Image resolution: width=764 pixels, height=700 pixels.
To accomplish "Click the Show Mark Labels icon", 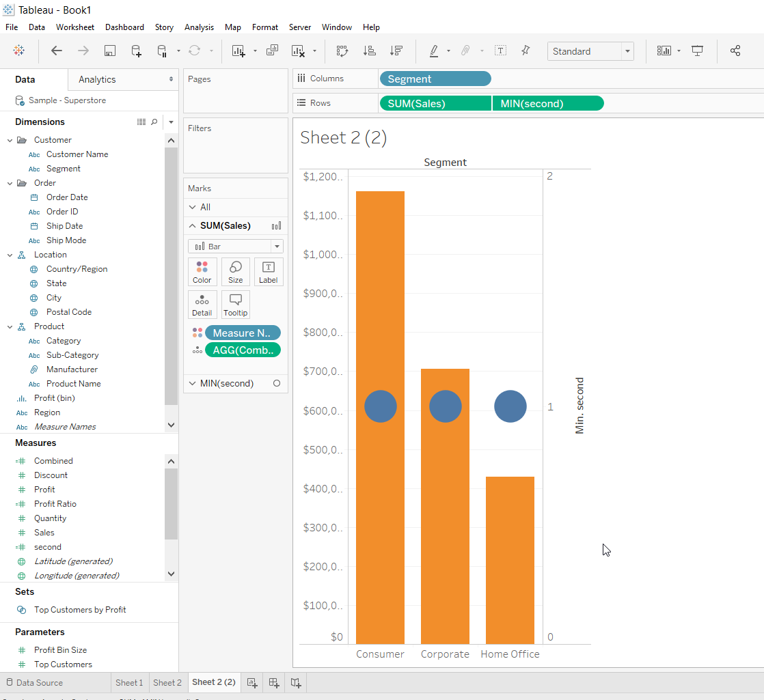I will click(500, 51).
